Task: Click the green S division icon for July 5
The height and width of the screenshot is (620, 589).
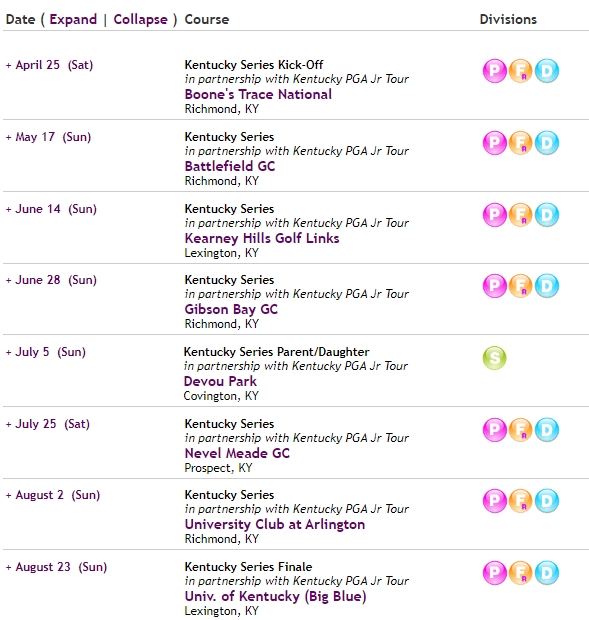Action: [x=495, y=358]
